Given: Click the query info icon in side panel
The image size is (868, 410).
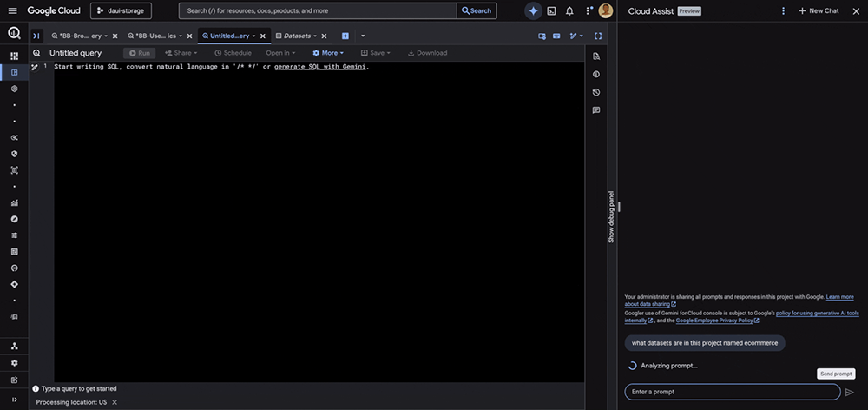Looking at the screenshot, I should pos(596,74).
